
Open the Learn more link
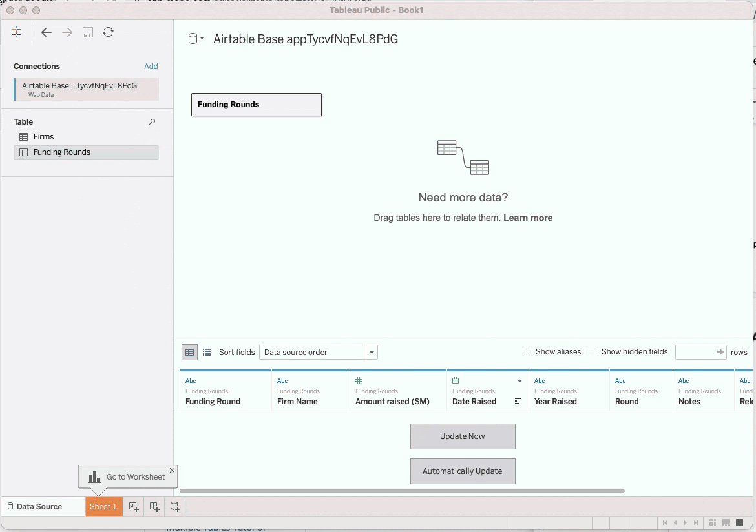pyautogui.click(x=528, y=218)
